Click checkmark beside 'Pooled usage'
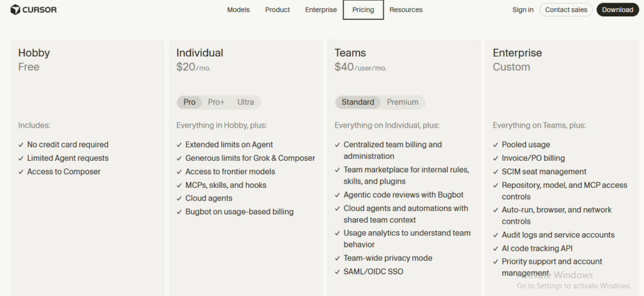Screen dimensions: 644x296 [x=496, y=145]
